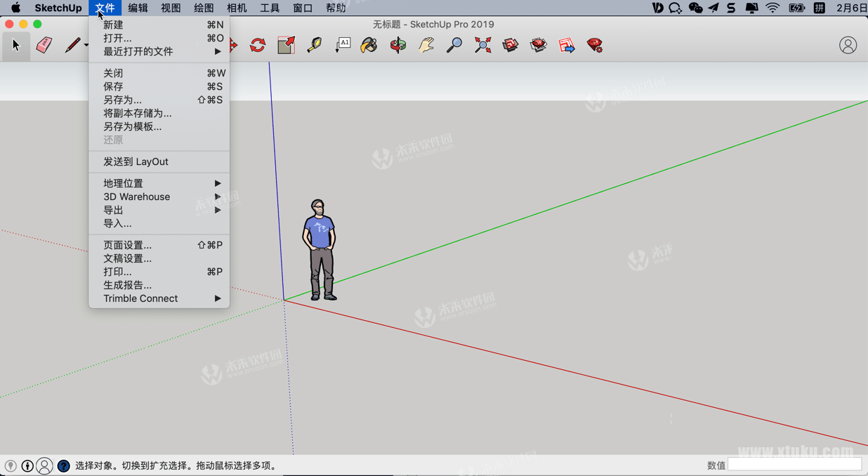This screenshot has height=476, width=868.
Task: Activate the Orbit tool
Action: point(398,46)
